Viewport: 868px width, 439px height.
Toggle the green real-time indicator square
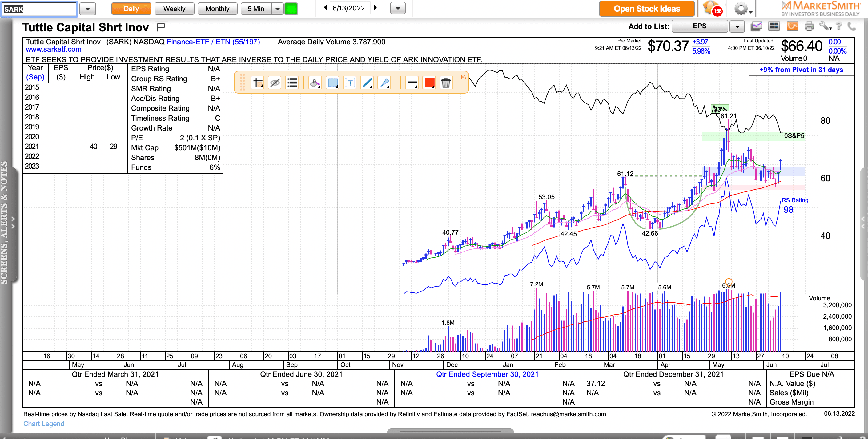[291, 9]
